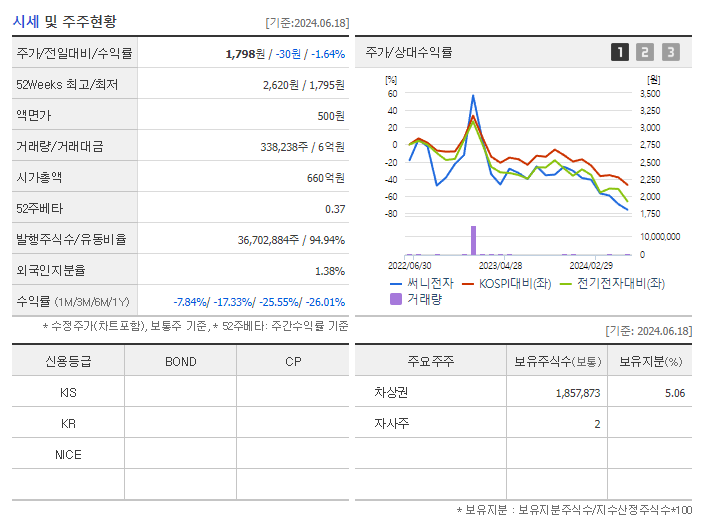Screen dimensions: 702x525
Task: Click the 보유지분(%) column header
Action: point(651,361)
